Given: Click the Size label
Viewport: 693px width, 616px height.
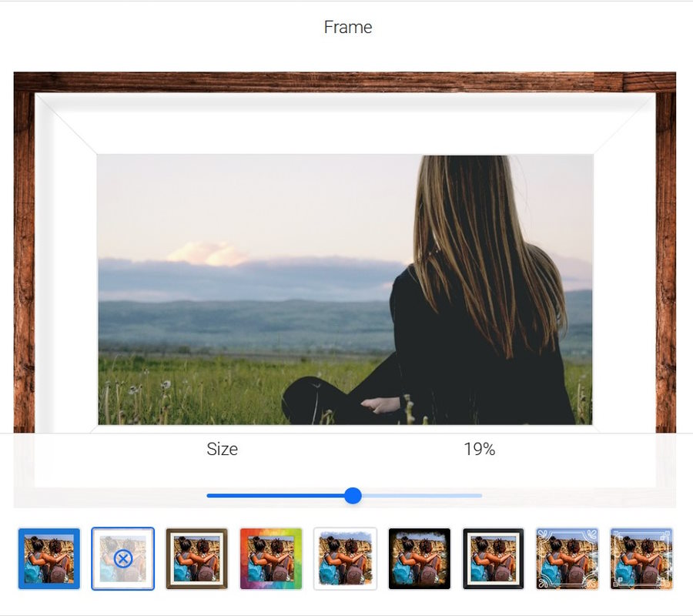Looking at the screenshot, I should click(222, 450).
